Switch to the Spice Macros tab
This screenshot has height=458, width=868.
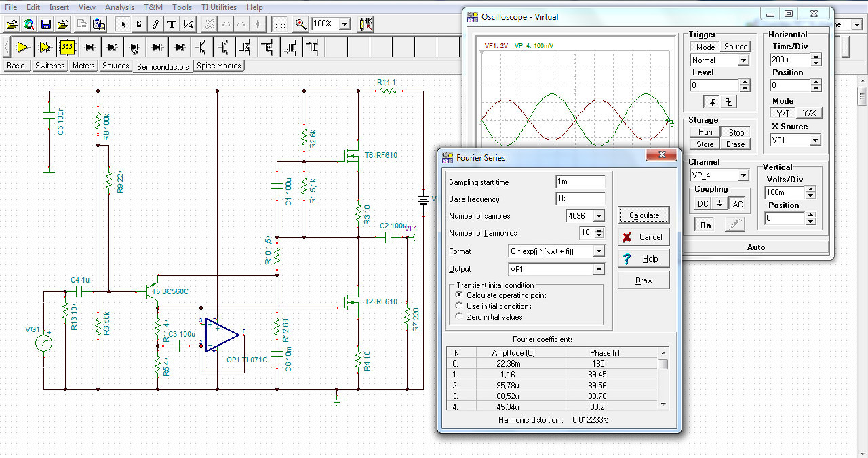click(x=219, y=66)
